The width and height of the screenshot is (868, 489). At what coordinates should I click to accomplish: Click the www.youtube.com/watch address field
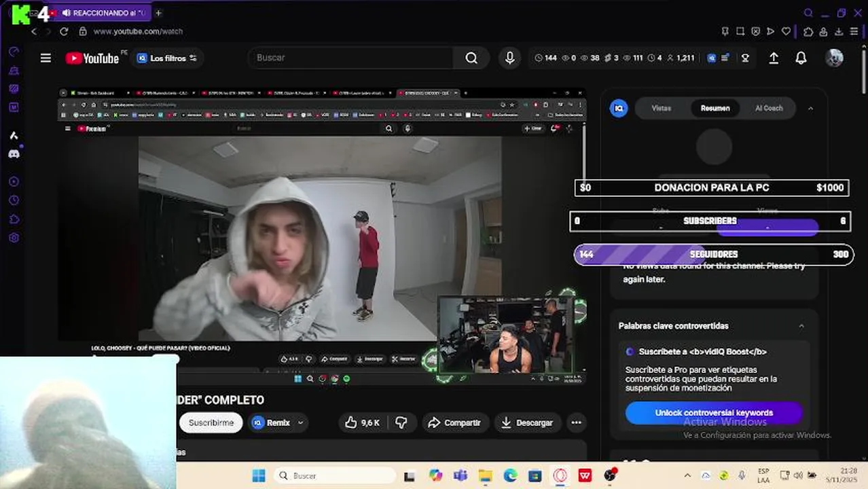click(x=138, y=31)
